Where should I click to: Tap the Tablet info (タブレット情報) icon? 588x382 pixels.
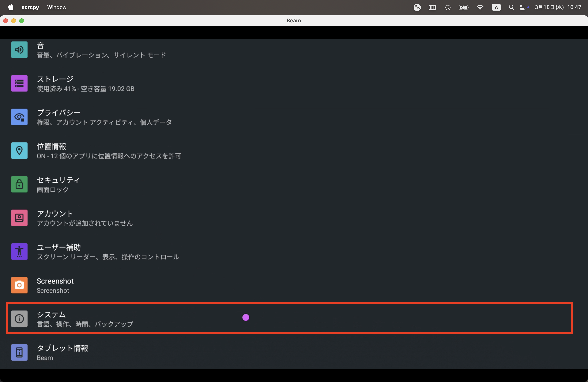[x=19, y=352]
